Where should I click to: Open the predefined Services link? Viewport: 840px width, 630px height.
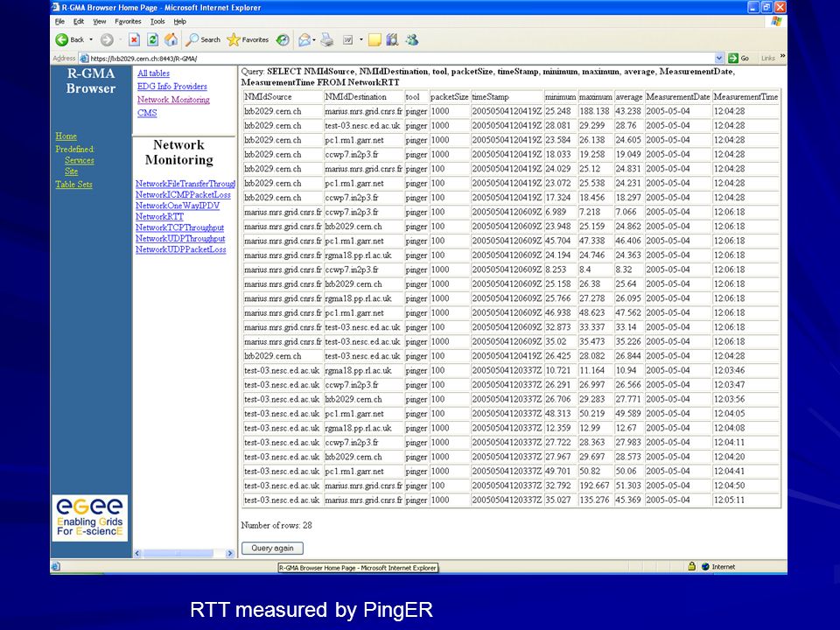click(80, 160)
